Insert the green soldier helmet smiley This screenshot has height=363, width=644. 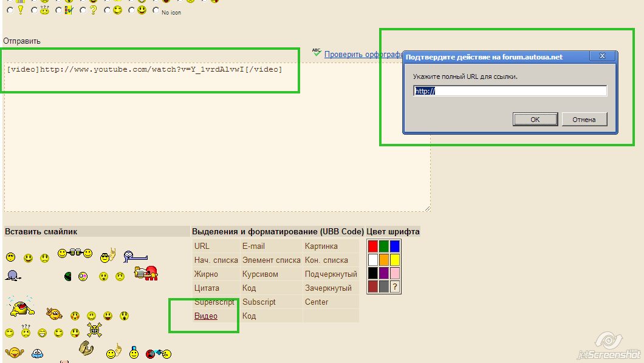tap(68, 276)
